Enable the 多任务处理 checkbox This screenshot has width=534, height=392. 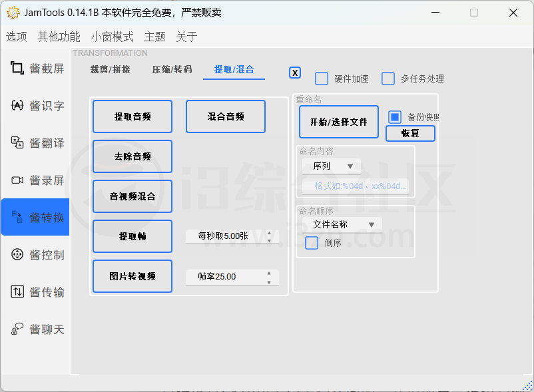pos(388,79)
